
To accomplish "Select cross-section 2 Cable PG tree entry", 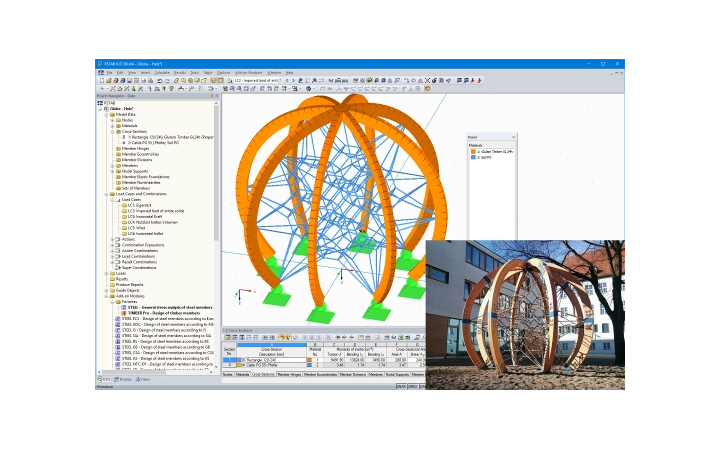I will pyautogui.click(x=153, y=143).
